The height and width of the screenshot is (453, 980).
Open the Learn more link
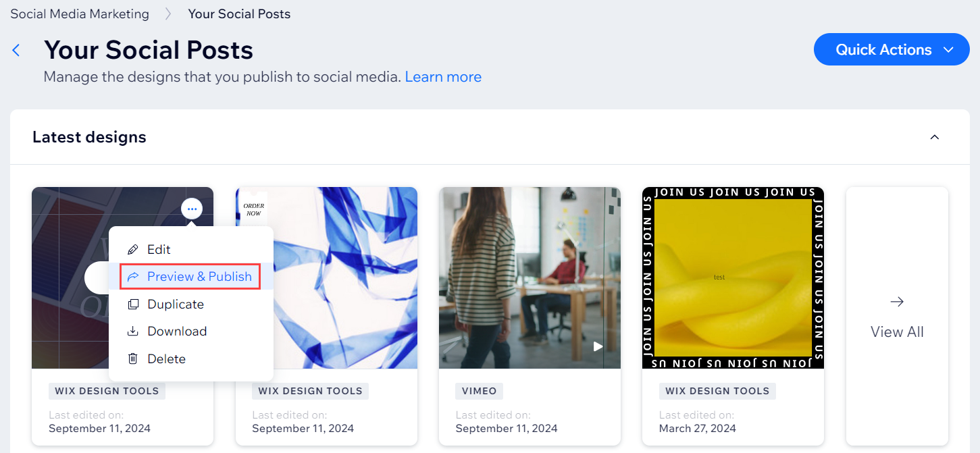pos(443,77)
